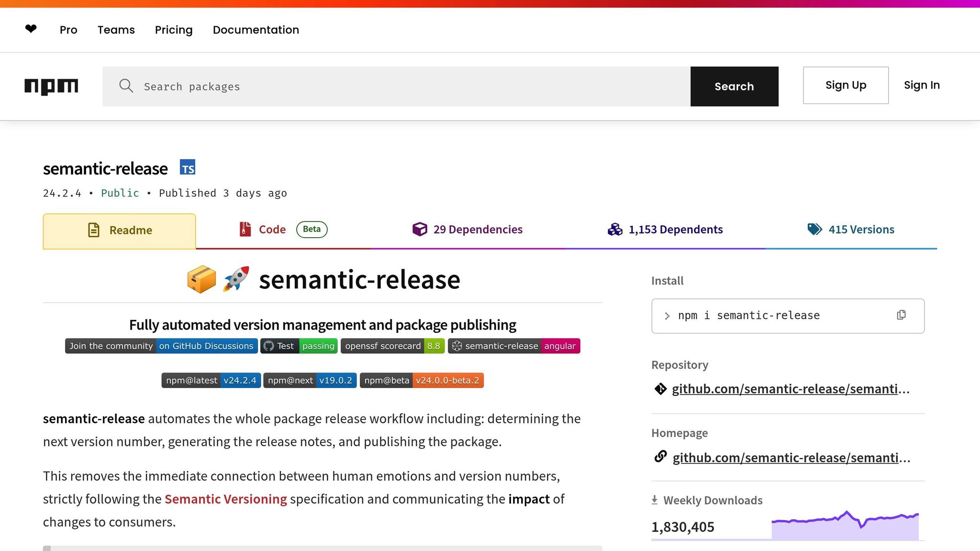Image resolution: width=980 pixels, height=551 pixels.
Task: Click the horizontal scrollbar below the readme text
Action: [323, 548]
